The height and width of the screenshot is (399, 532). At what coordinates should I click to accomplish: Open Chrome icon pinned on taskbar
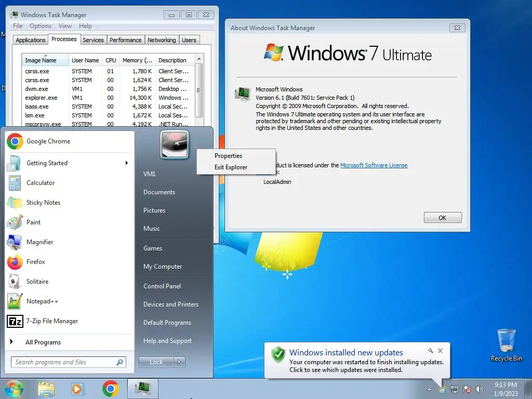(x=110, y=389)
